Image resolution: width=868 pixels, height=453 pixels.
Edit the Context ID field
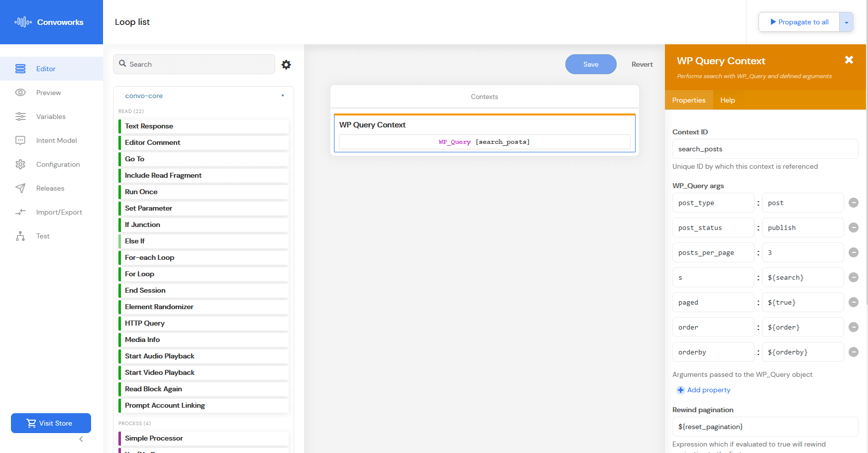click(765, 149)
